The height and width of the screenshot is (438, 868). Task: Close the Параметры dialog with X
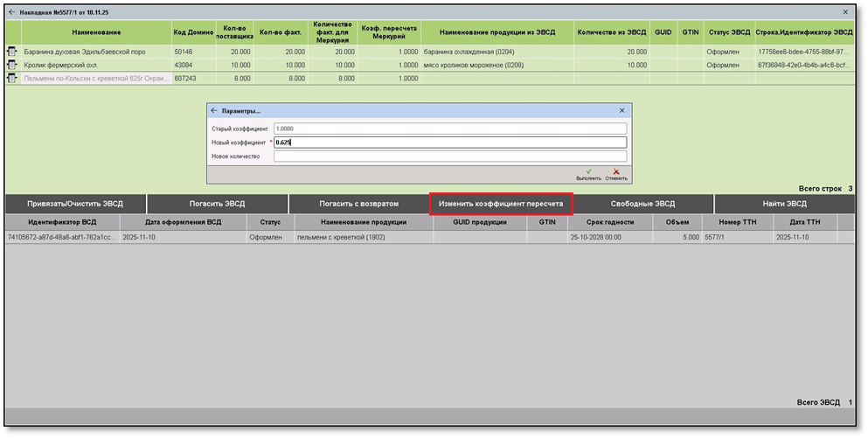pos(622,111)
